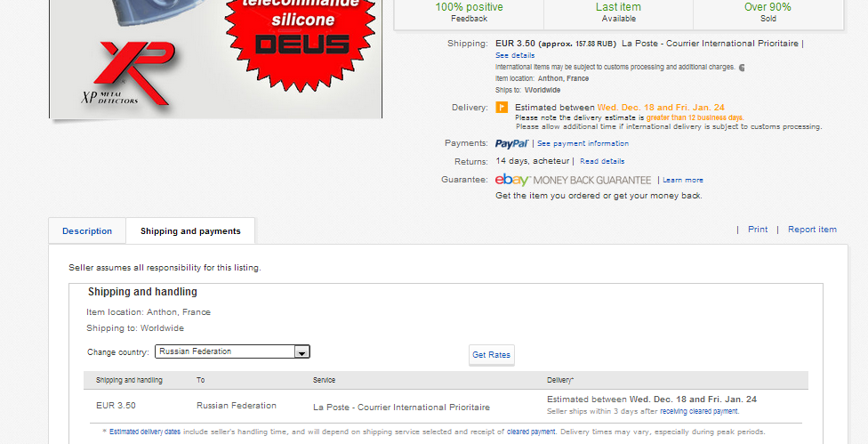The width and height of the screenshot is (868, 444).
Task: Click the 100% positive Feedback stat
Action: pyautogui.click(x=469, y=12)
